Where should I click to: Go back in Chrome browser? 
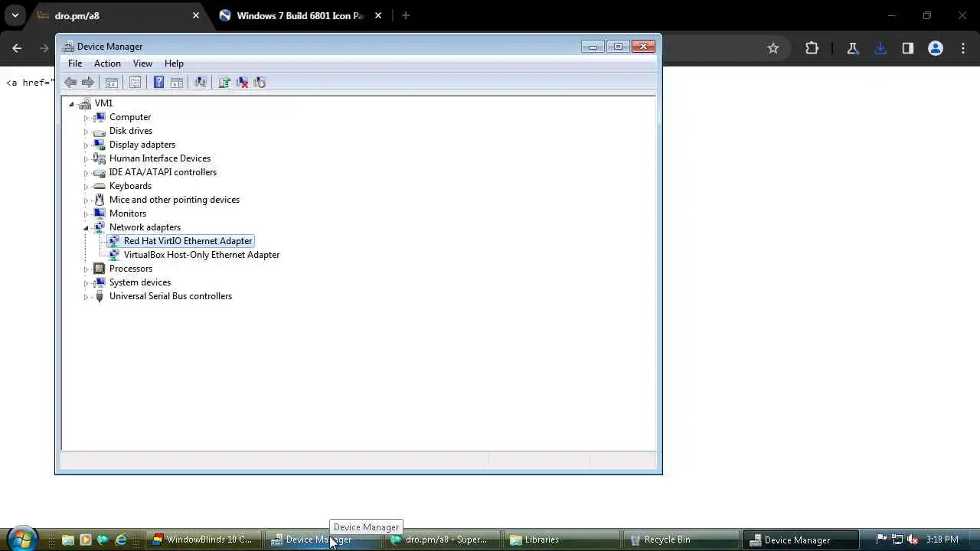coord(17,48)
